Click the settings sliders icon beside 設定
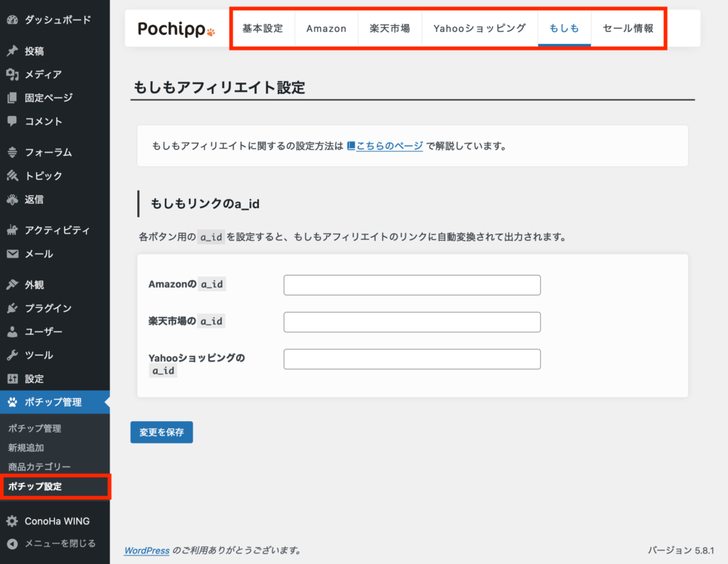The height and width of the screenshot is (564, 728). click(x=13, y=379)
